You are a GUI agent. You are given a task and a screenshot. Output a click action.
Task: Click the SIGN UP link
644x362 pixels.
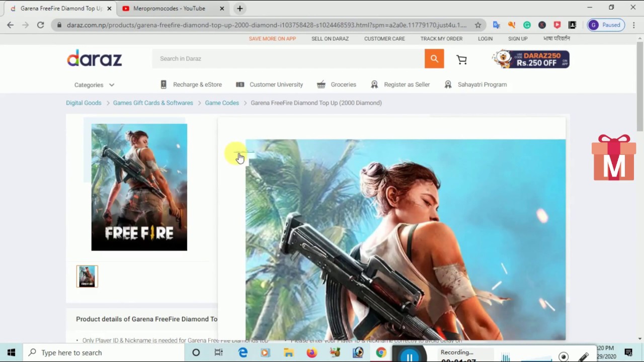(518, 39)
